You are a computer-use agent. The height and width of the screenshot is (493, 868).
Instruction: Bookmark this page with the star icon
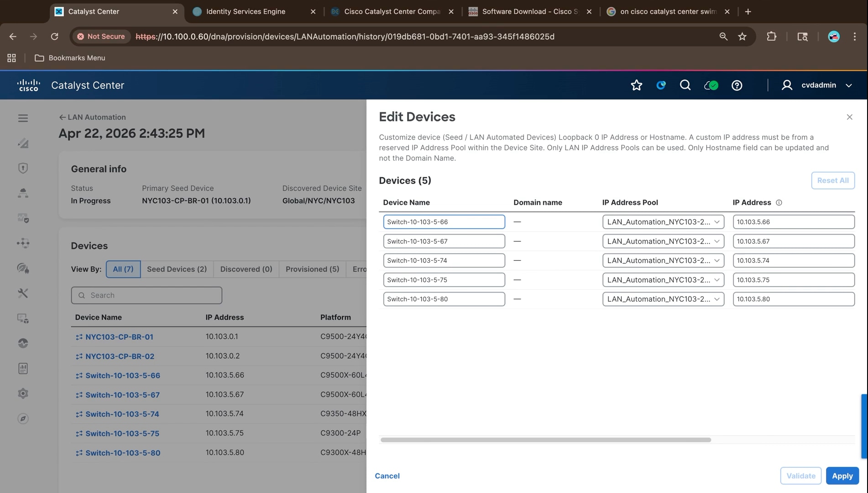click(x=742, y=37)
